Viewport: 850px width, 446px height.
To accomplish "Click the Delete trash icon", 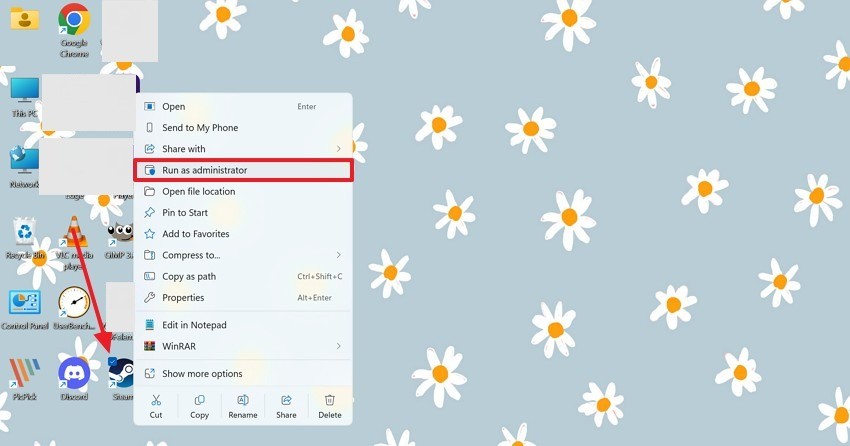I will click(330, 400).
